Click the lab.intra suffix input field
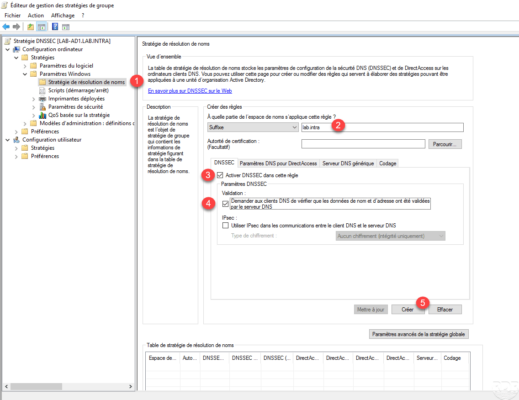 382,127
